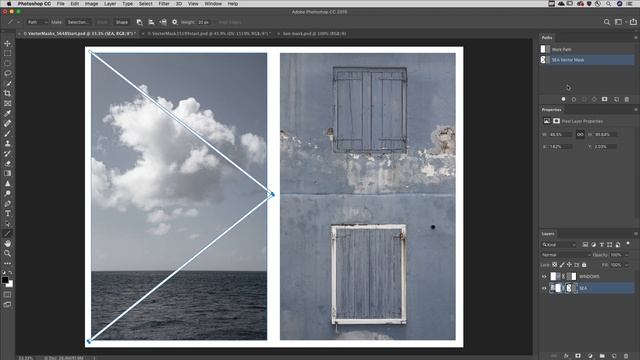640x360 pixels.
Task: Toggle Lock all padlock icon
Action: coord(584,265)
